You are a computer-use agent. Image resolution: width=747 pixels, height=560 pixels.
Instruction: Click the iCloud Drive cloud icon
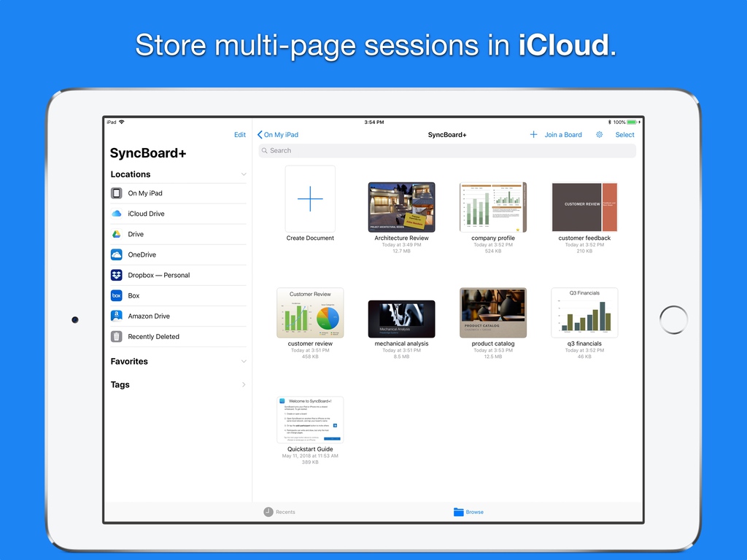coord(116,214)
